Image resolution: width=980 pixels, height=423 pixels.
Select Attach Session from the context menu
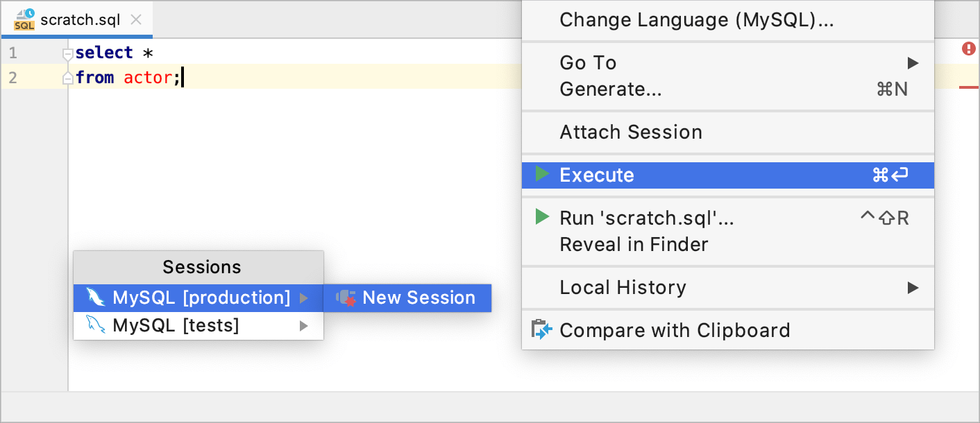point(630,132)
